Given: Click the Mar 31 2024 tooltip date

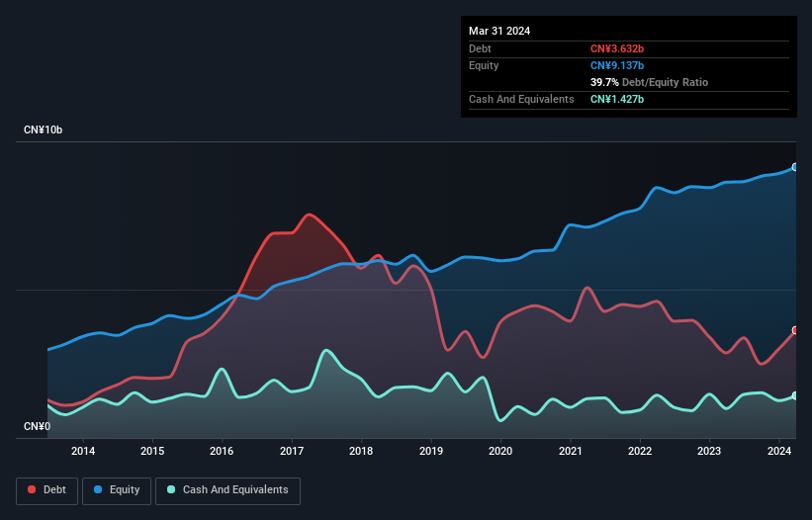Looking at the screenshot, I should click(x=499, y=31).
